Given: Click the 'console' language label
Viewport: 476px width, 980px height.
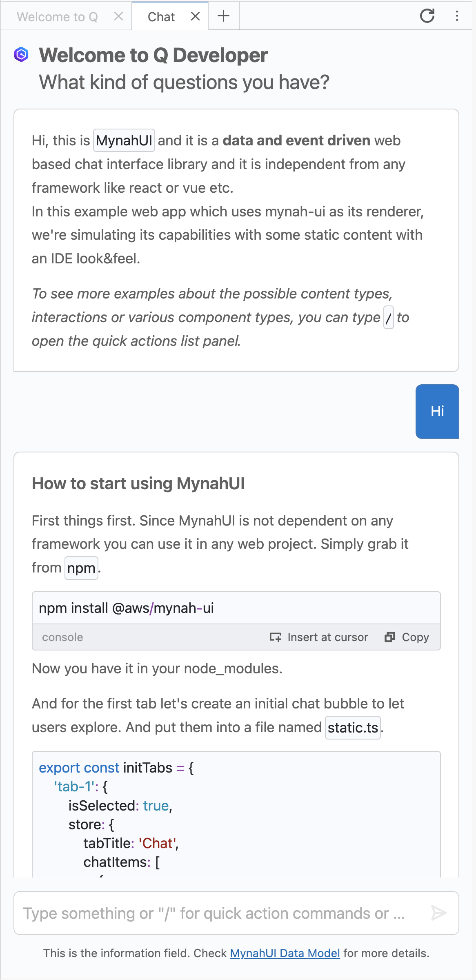Looking at the screenshot, I should coord(62,637).
